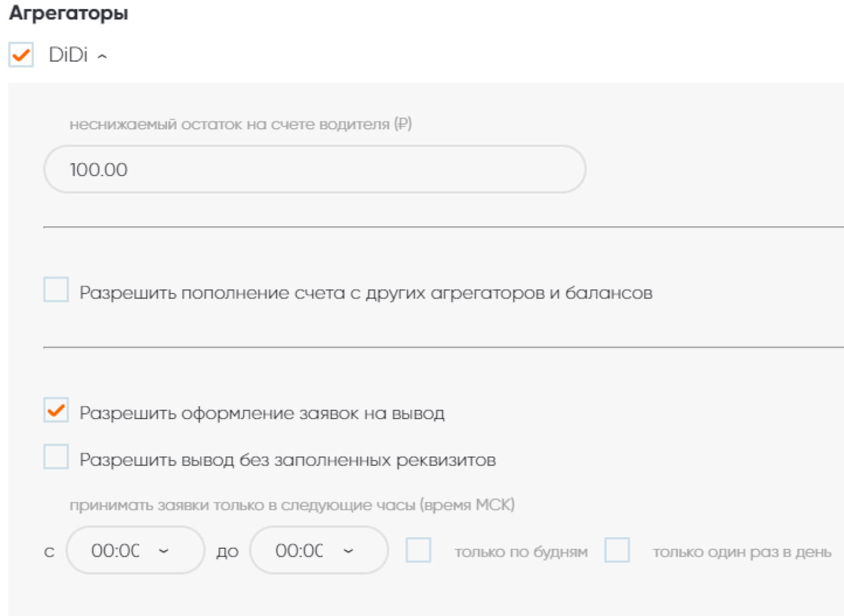This screenshot has width=844, height=616.
Task: Click 'Разрешить вывод без заполненных реквизитов' text
Action: click(287, 460)
